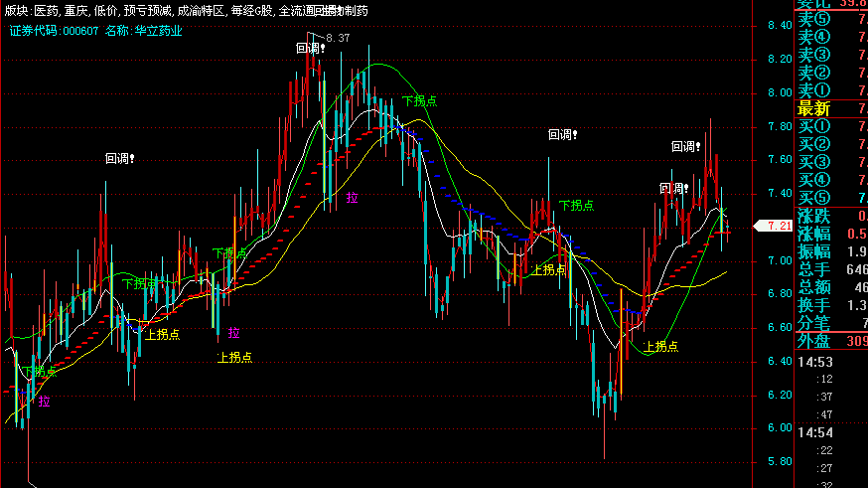Click the :47 tick entry

tap(824, 414)
